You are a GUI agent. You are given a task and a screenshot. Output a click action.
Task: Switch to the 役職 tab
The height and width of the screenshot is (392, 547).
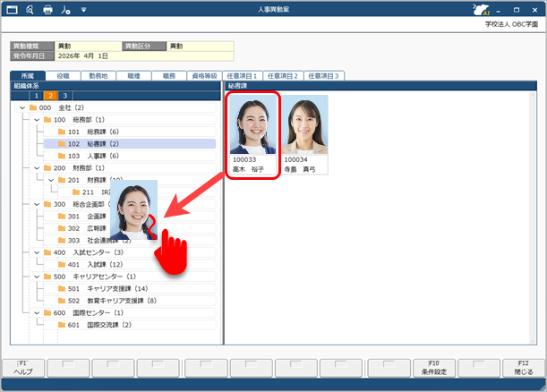coord(64,76)
